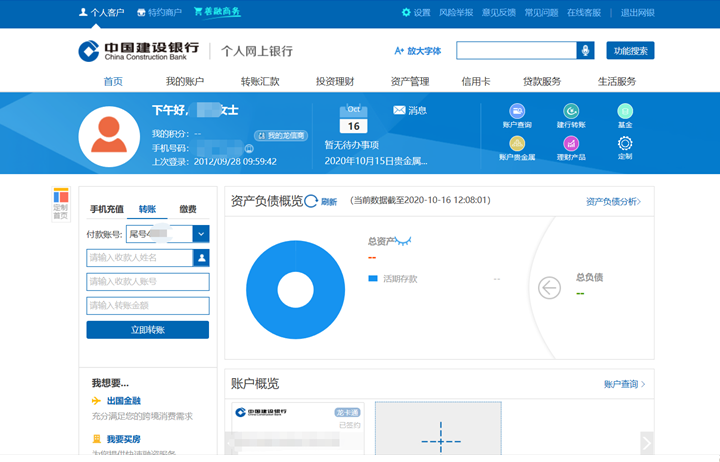720x462 pixels.
Task: Open the 基金 fund shortcut icon
Action: tap(625, 111)
